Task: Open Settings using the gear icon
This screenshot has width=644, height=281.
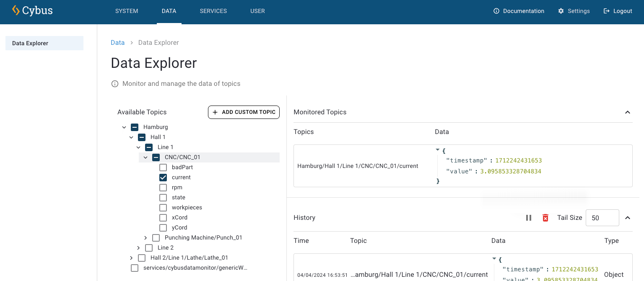Action: pyautogui.click(x=561, y=11)
